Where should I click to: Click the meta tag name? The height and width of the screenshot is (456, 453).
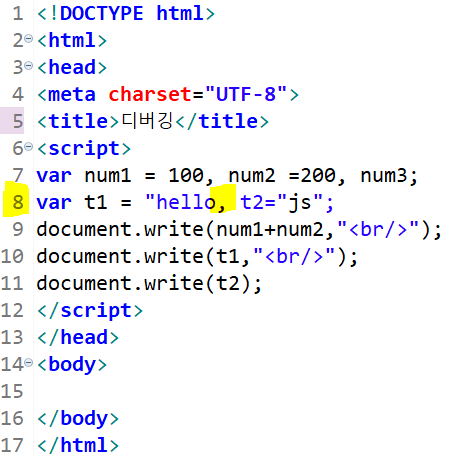72,94
